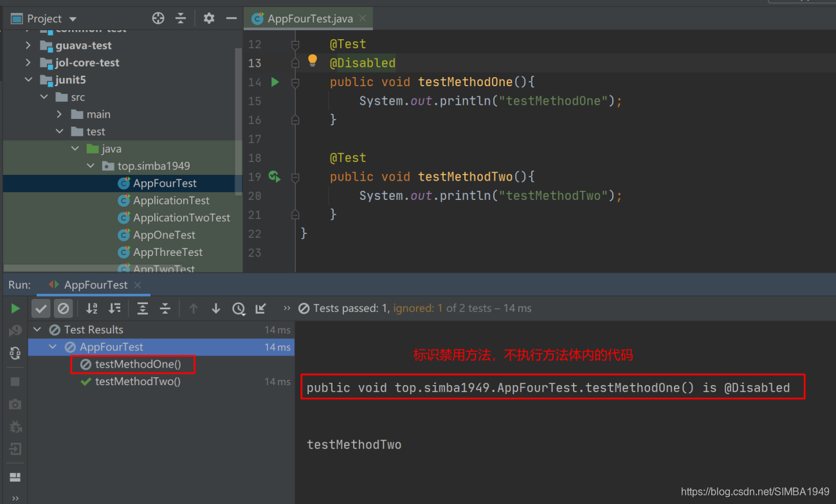Sort tests alphabetically
The image size is (836, 504).
[92, 309]
